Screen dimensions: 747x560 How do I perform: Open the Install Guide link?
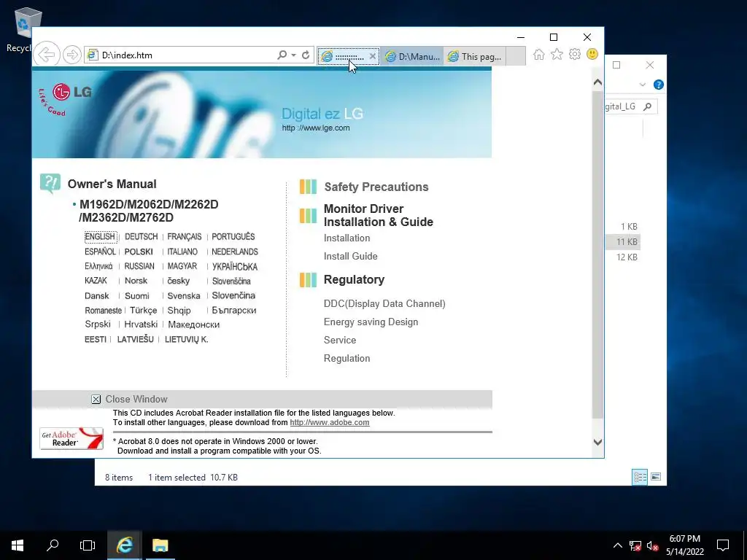(351, 256)
